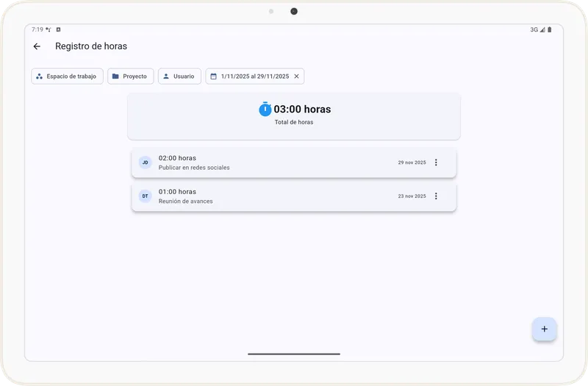
Task: Tap the battery icon in status bar
Action: (x=550, y=30)
